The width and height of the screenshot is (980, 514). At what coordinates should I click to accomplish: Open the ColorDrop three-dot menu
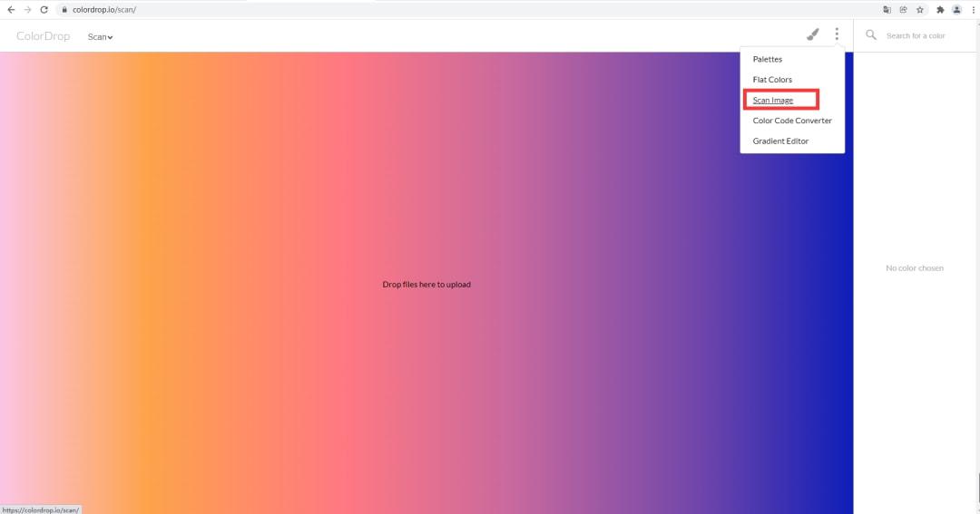tap(837, 35)
